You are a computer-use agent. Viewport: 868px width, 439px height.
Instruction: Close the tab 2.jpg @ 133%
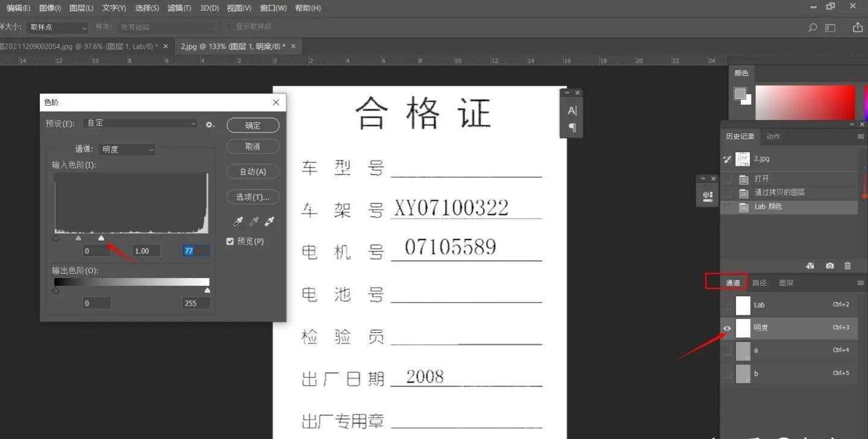pos(293,46)
